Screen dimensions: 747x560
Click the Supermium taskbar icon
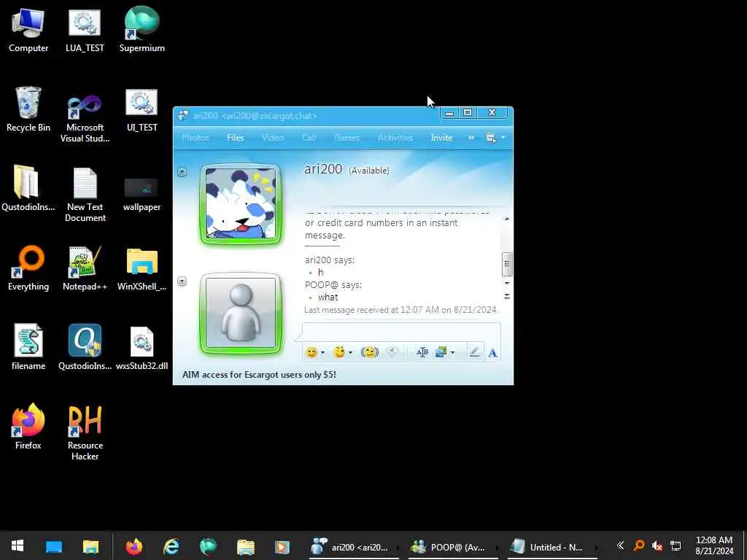pyautogui.click(x=208, y=546)
